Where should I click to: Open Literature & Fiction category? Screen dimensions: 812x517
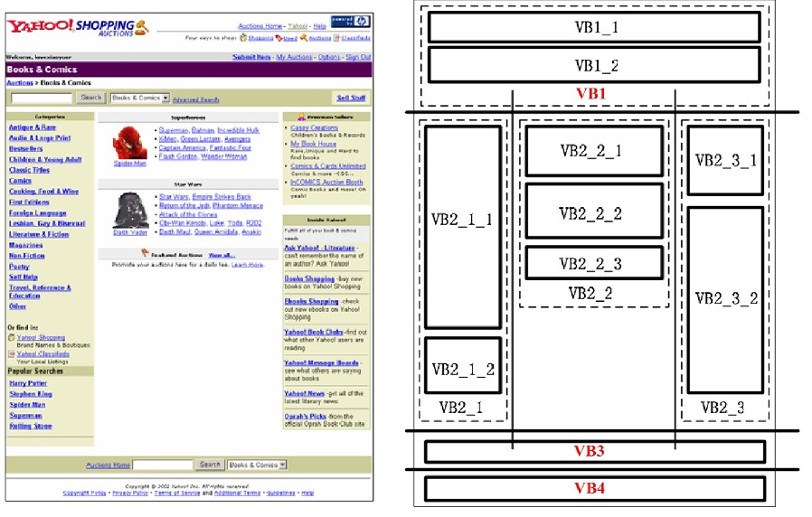pos(39,234)
